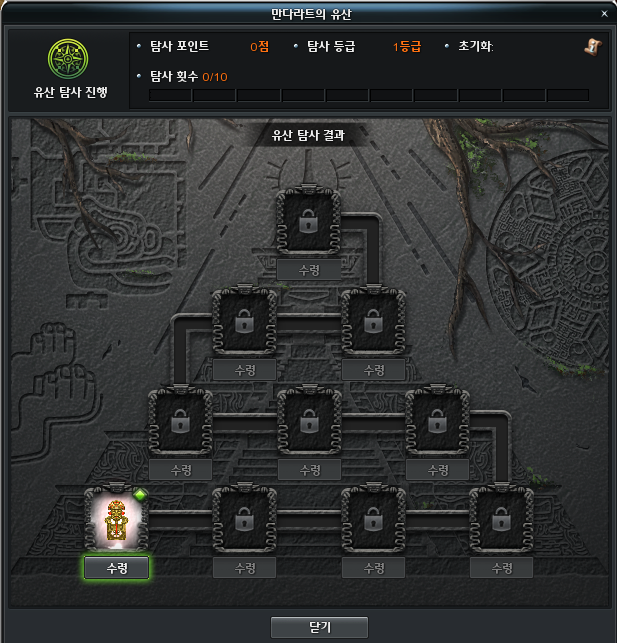Select the golden totem relic reward
This screenshot has width=617, height=643.
click(116, 519)
